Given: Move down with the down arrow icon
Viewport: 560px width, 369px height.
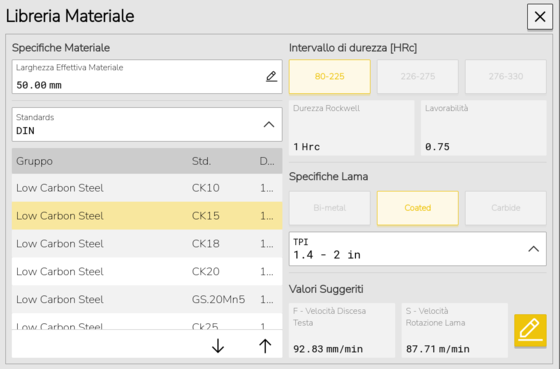Looking at the screenshot, I should point(218,346).
